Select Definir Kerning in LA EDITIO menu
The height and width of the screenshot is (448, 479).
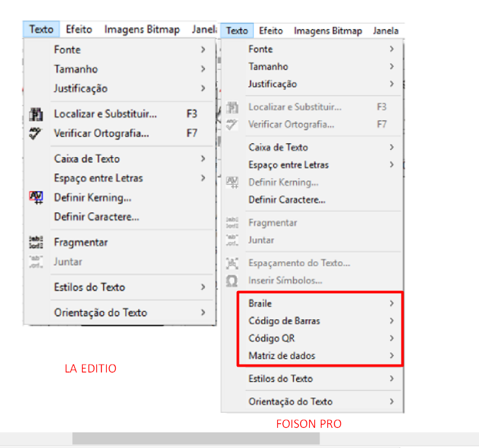120,197
